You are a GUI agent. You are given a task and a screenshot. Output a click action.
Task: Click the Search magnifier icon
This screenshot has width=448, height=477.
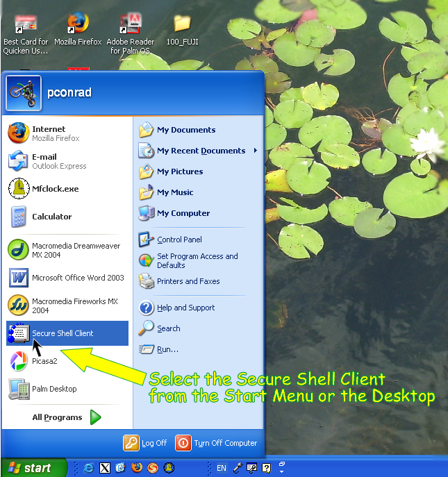pos(146,328)
